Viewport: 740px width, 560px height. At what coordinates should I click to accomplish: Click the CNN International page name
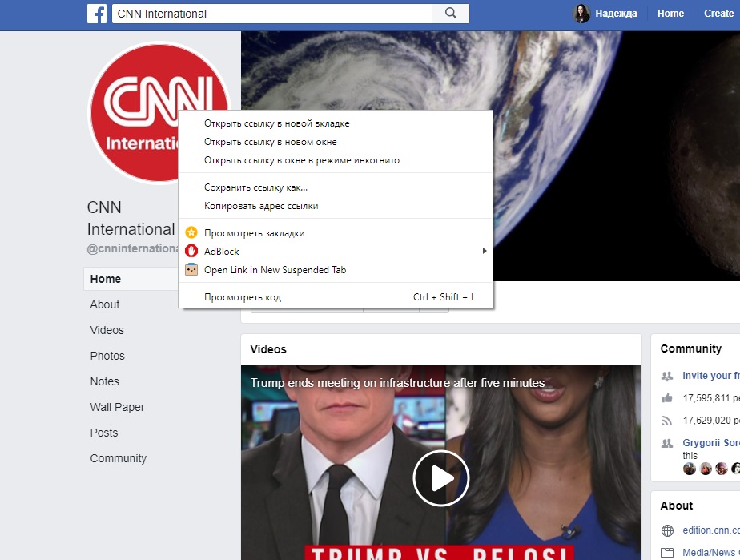[x=131, y=218]
